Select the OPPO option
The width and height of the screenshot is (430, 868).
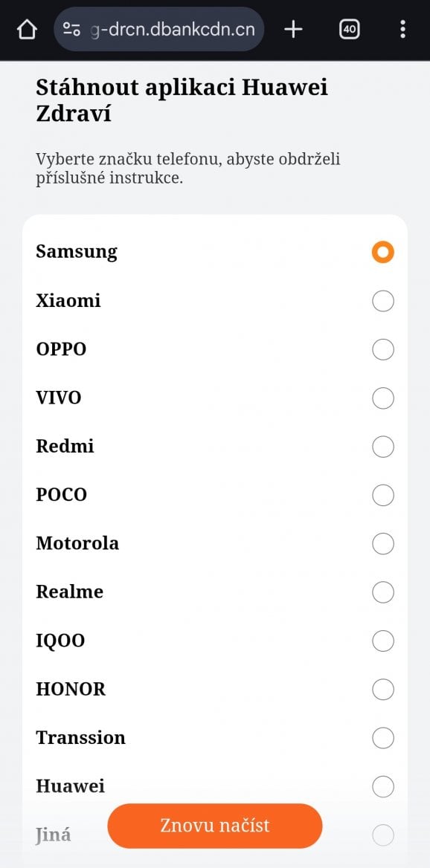[x=382, y=349]
